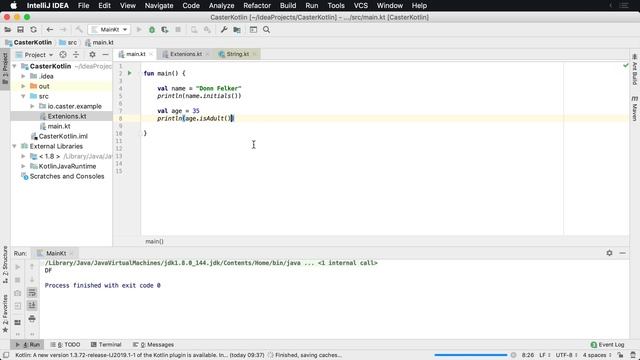Open the Ant Build side panel
Viewport: 640px width, 360px height.
(635, 69)
